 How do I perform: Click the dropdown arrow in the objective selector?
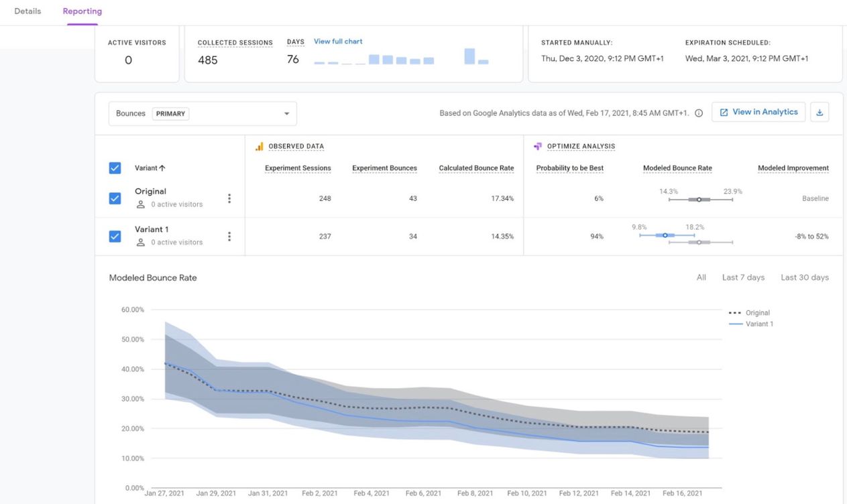[286, 114]
